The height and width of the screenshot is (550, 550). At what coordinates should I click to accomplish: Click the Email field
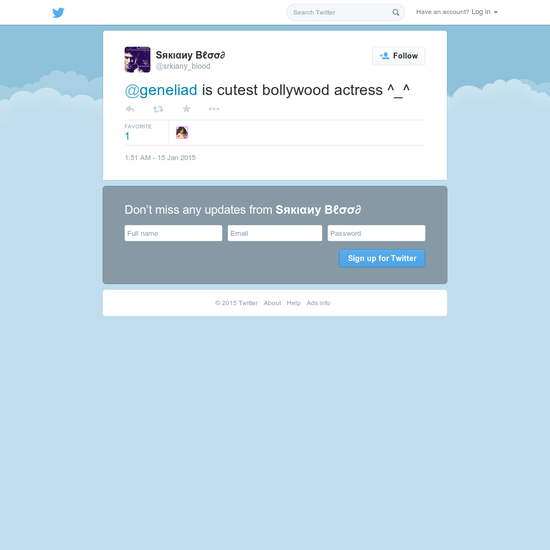point(275,233)
